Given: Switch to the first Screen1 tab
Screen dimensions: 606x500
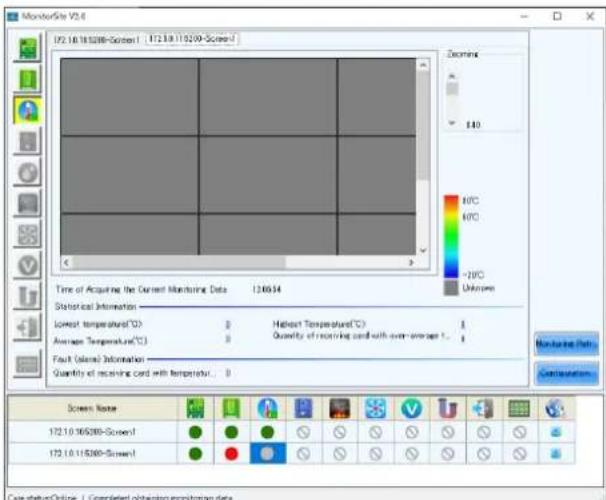Looking at the screenshot, I should coord(96,40).
